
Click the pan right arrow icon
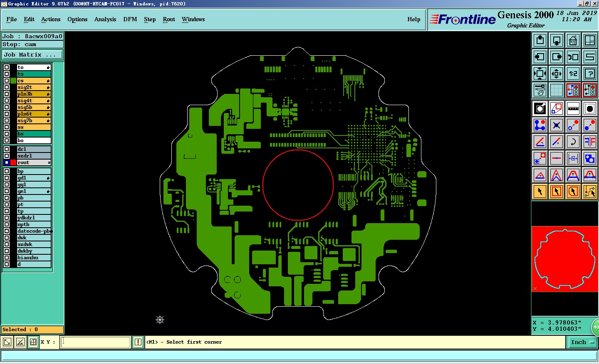(x=557, y=57)
